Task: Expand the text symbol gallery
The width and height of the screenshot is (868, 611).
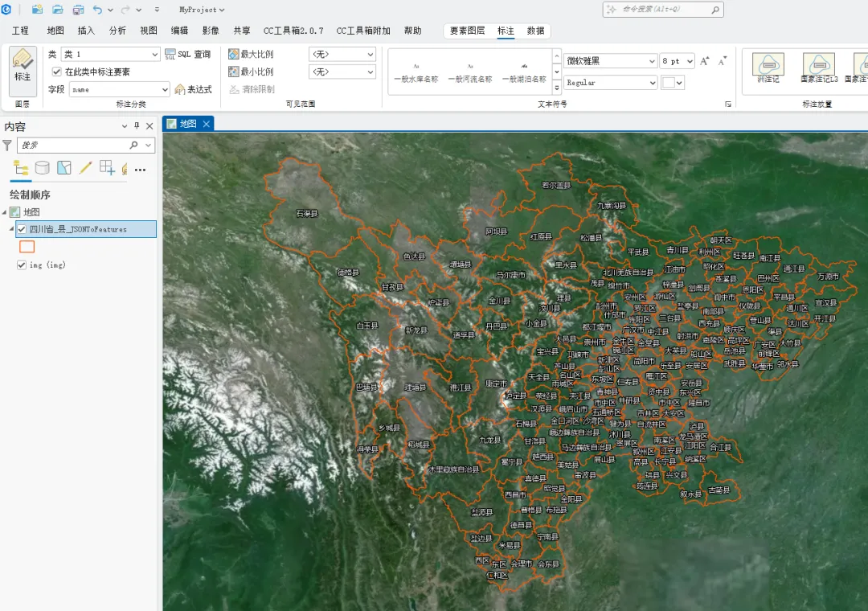Action: coord(557,88)
